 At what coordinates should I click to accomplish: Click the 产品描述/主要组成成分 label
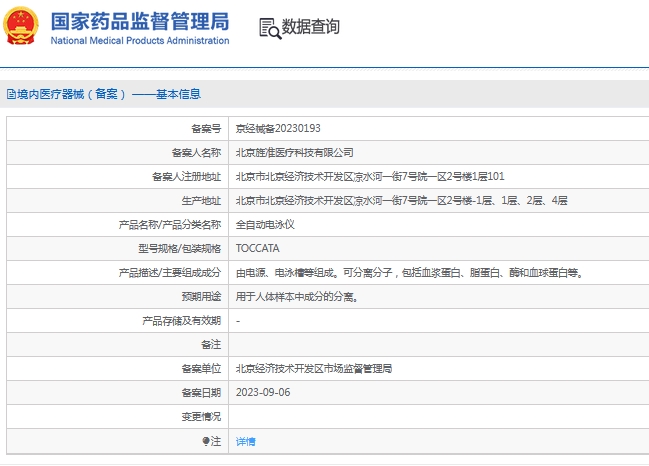click(x=170, y=272)
